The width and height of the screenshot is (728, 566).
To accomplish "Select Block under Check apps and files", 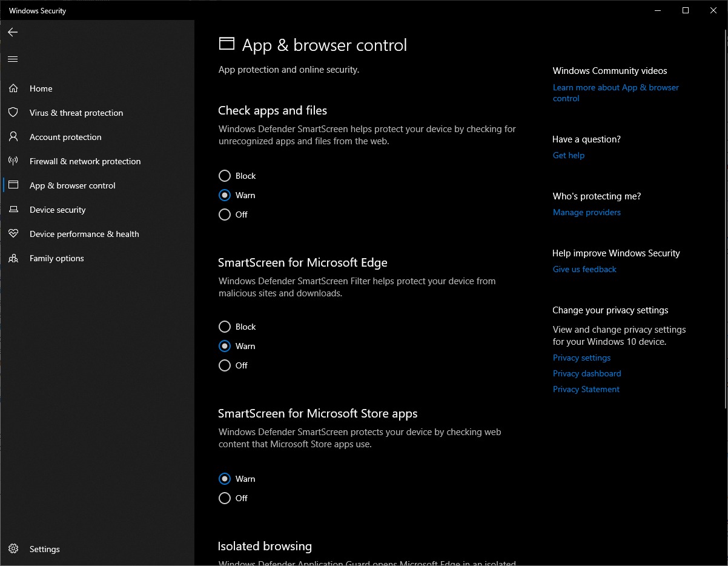I will 225,176.
